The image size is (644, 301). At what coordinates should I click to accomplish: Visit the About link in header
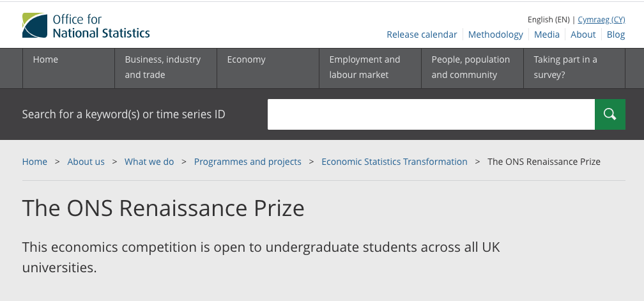tap(583, 35)
